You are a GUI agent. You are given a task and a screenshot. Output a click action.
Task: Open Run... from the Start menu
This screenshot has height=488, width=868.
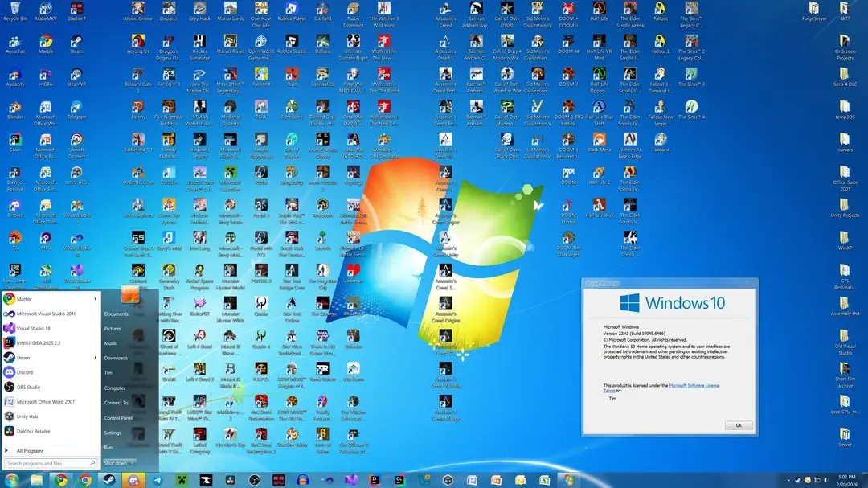pos(109,448)
